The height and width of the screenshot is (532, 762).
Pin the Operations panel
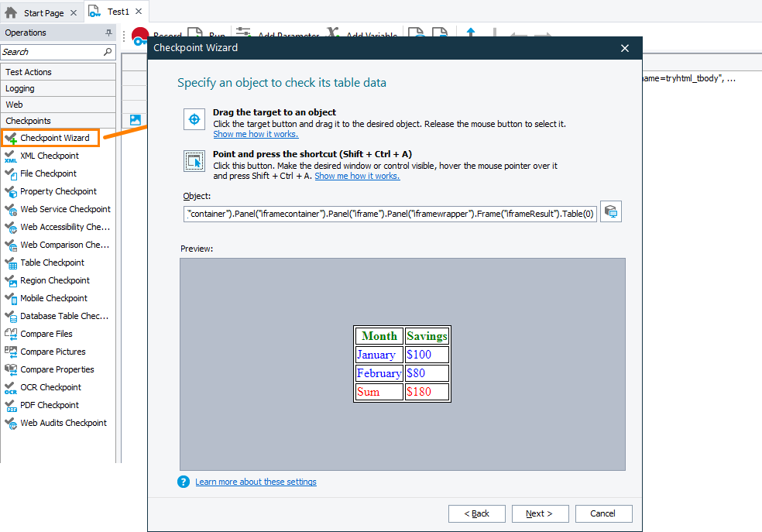[108, 33]
